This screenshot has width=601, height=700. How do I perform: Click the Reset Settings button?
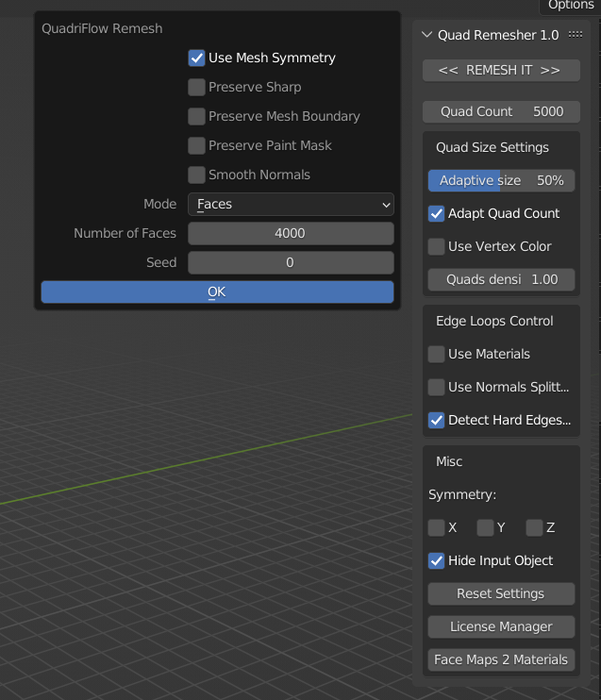[x=501, y=593]
